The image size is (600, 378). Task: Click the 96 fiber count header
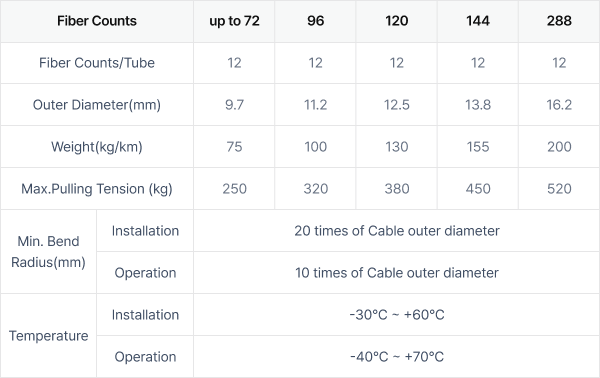tap(315, 21)
